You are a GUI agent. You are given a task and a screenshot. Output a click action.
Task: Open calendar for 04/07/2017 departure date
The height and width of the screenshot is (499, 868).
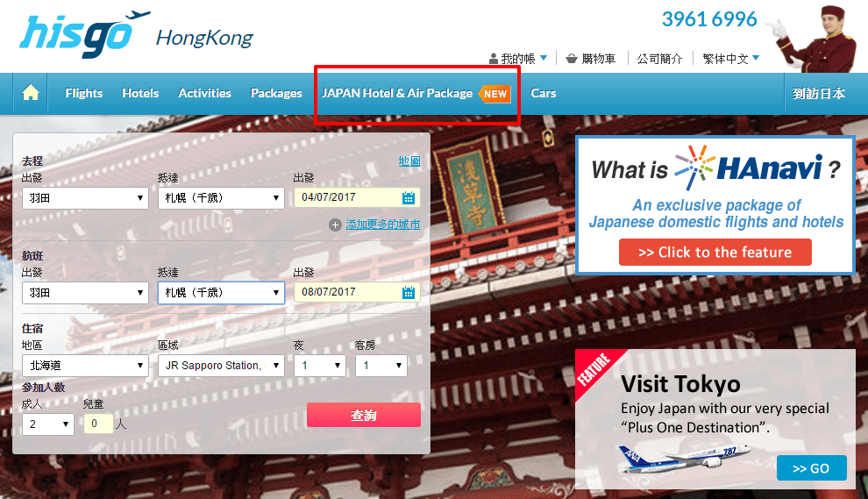[x=409, y=197]
